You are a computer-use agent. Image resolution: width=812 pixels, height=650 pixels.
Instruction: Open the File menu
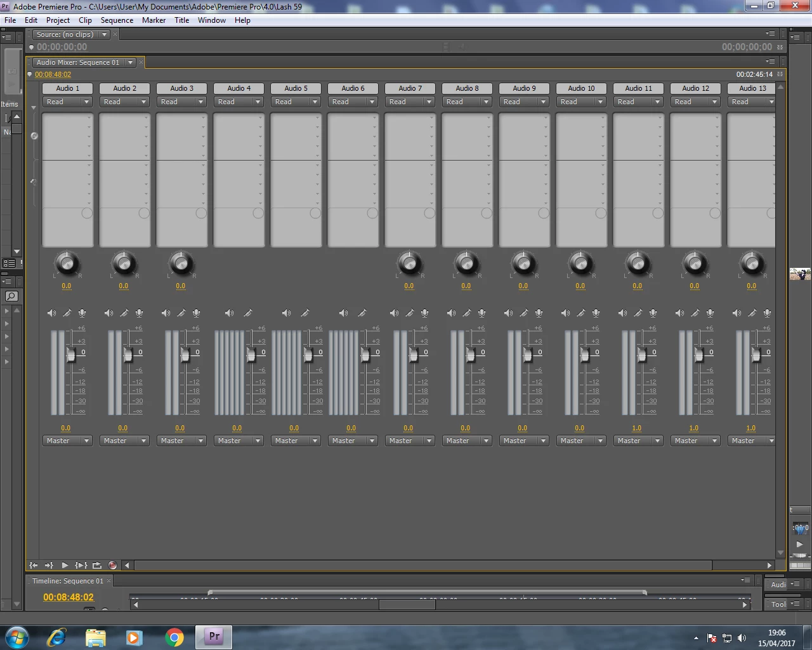pos(10,20)
